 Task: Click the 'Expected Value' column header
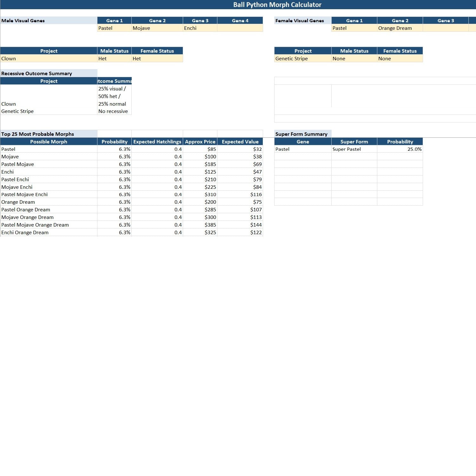[240, 142]
